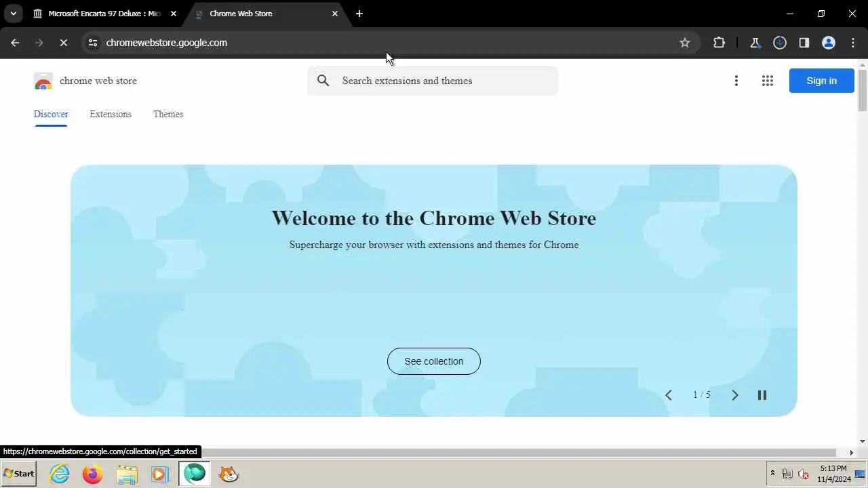Image resolution: width=868 pixels, height=488 pixels.
Task: Click the vertical scrollbar down arrow
Action: pos(863,441)
